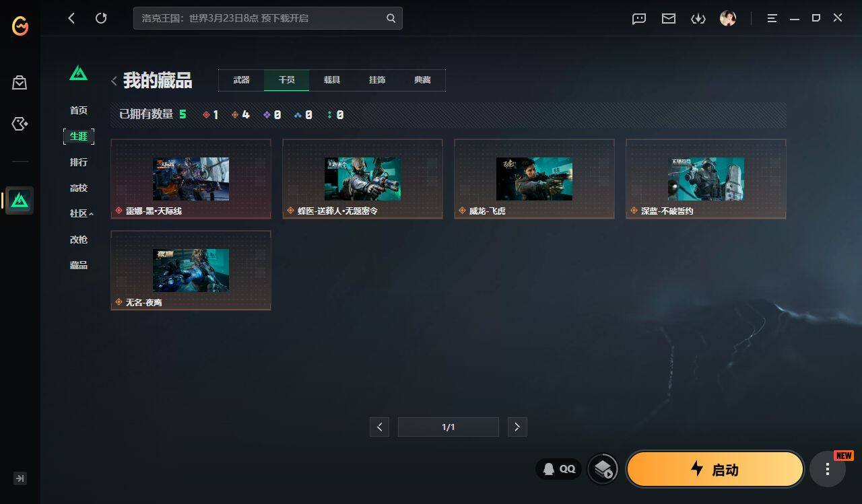The width and height of the screenshot is (862, 504).
Task: Go to the previous page of items
Action: pyautogui.click(x=380, y=427)
